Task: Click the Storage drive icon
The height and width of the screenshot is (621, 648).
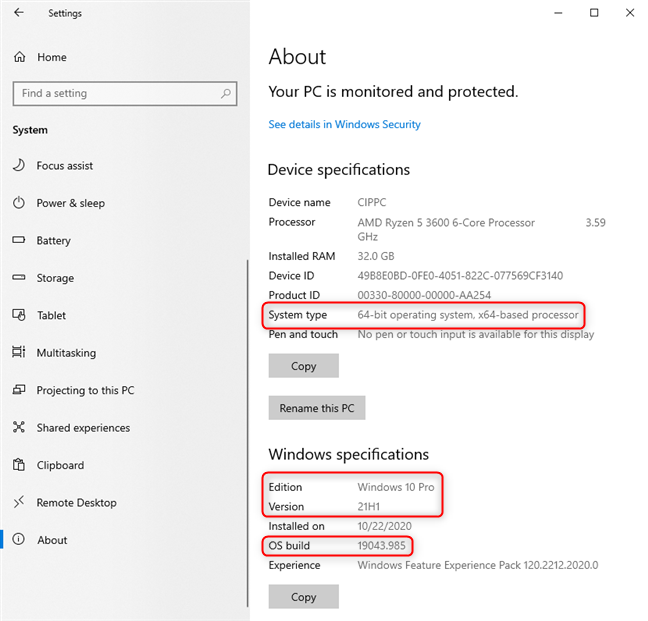Action: click(x=19, y=278)
